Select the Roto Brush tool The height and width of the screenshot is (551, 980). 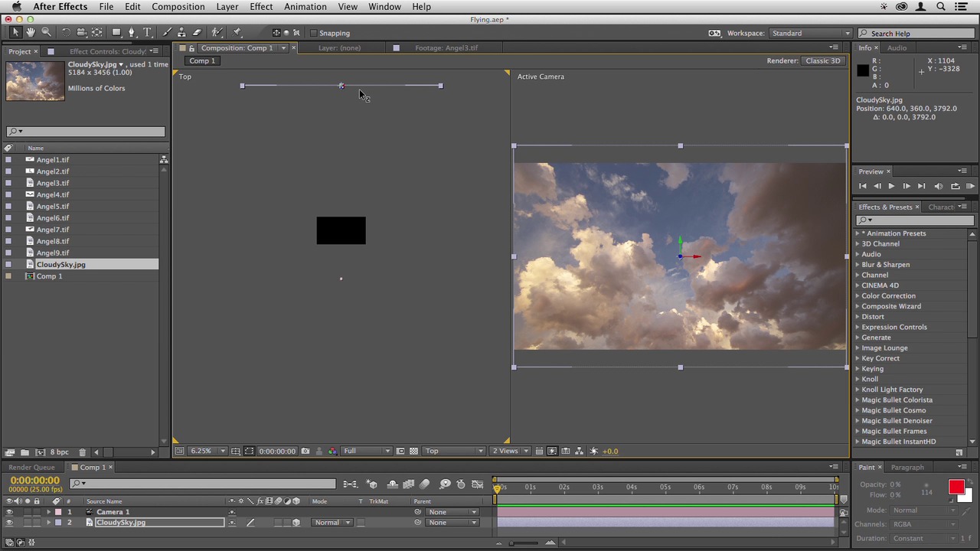[217, 32]
